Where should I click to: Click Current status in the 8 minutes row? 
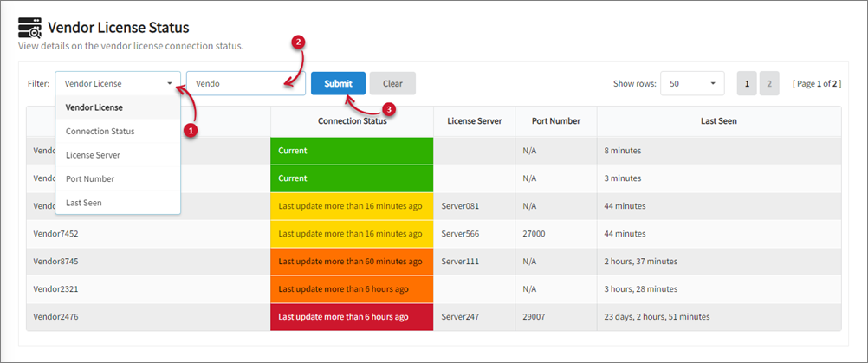coord(352,151)
